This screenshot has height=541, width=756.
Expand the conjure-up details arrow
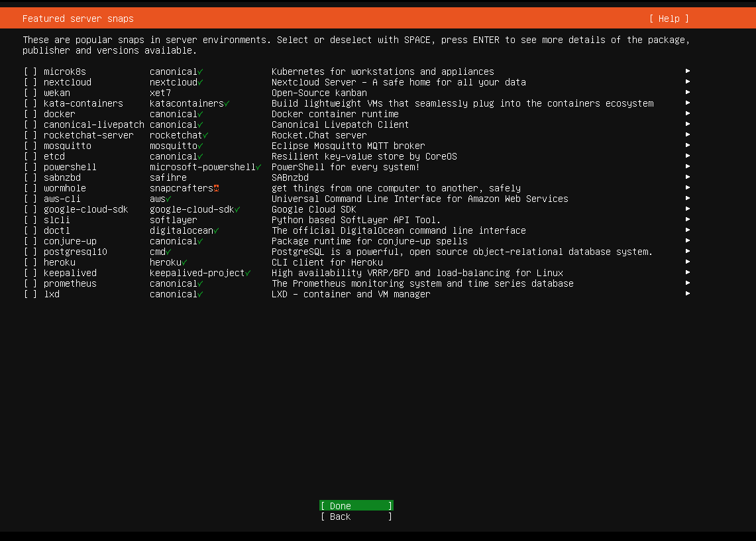click(x=688, y=240)
